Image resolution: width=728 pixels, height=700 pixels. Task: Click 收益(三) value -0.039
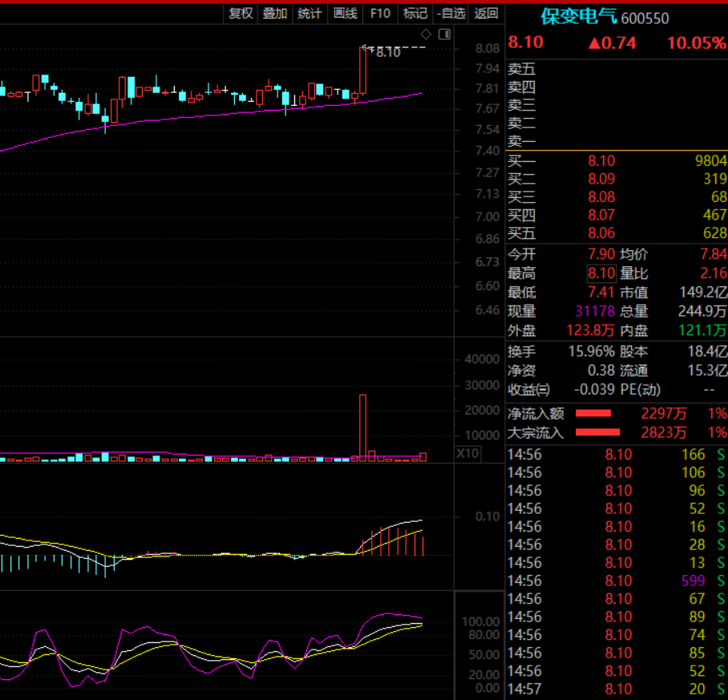595,390
